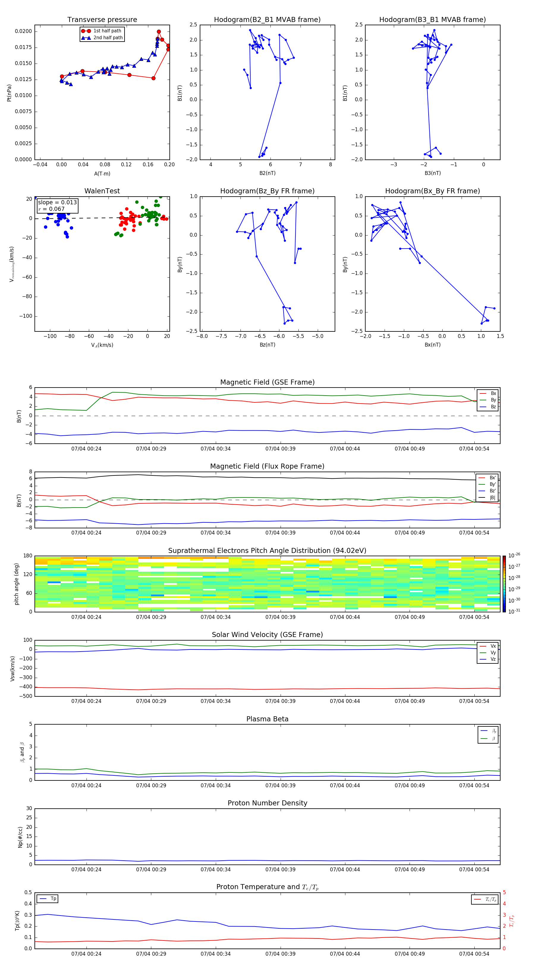
Task: Click the 'r = 0.067' annotation text
Action: pyautogui.click(x=51, y=209)
